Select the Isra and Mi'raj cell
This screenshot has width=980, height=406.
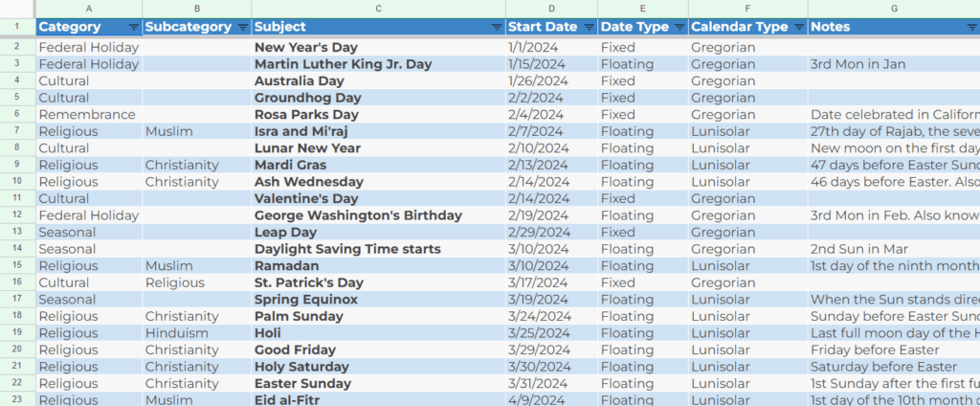coord(379,132)
